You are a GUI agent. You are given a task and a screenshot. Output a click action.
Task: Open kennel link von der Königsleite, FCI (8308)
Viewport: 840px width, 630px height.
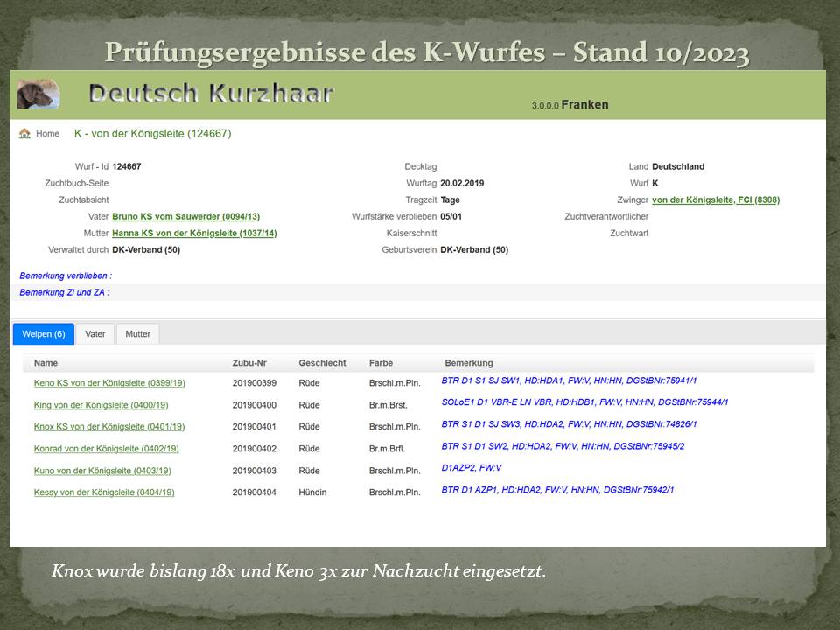[715, 199]
